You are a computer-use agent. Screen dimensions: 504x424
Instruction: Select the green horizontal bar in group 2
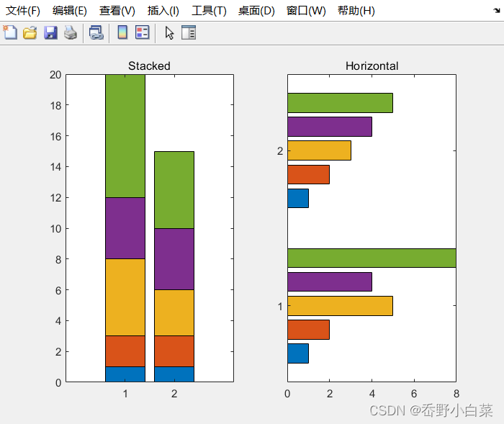[340, 103]
